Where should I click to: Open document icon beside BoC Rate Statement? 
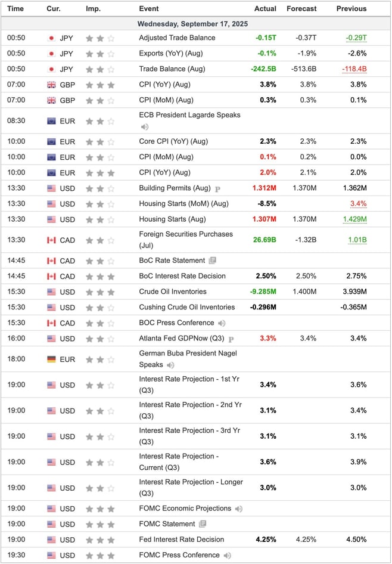[212, 261]
